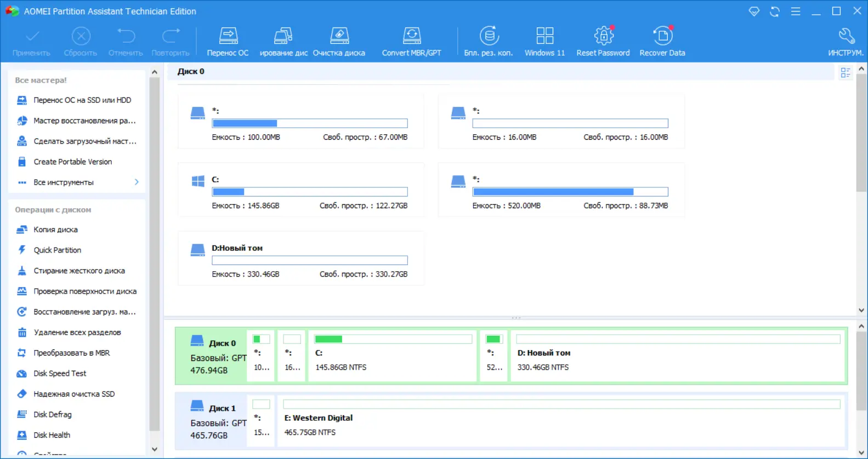
Task: Select Проверка поверхности диска
Action: click(x=77, y=291)
